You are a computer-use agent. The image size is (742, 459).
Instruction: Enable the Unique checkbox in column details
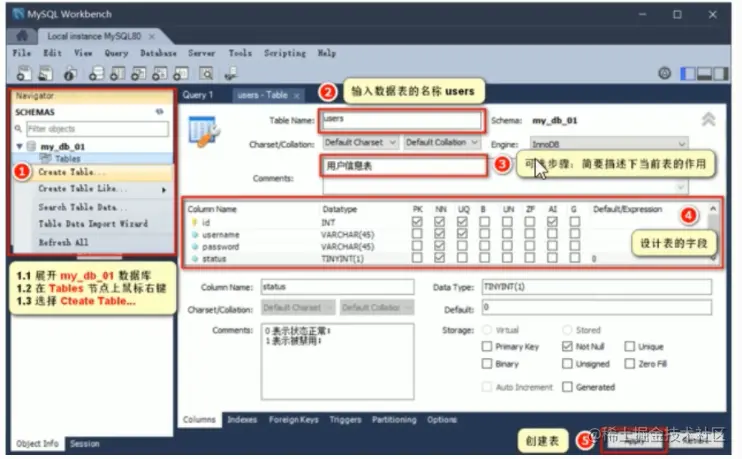click(629, 346)
